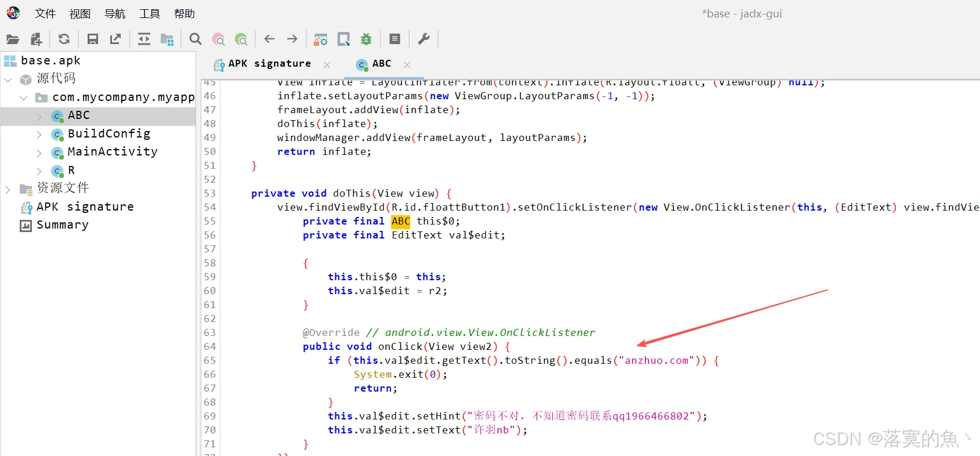Toggle the deobfuscation icon
The image size is (980, 456).
coord(320,39)
